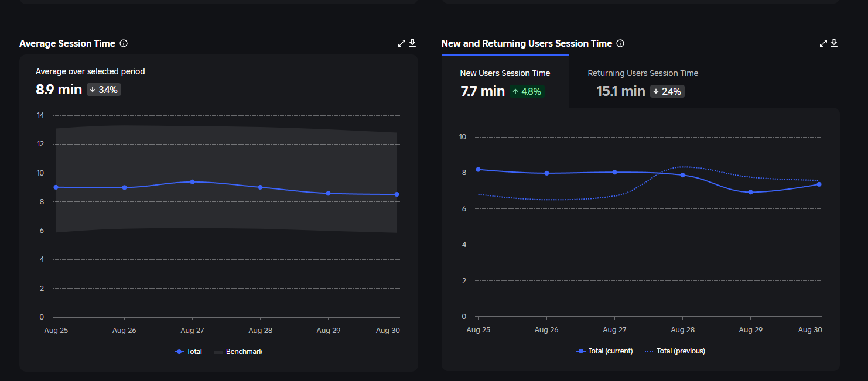This screenshot has height=381, width=868.
Task: Toggle Total (previous) legend series
Action: pyautogui.click(x=675, y=351)
